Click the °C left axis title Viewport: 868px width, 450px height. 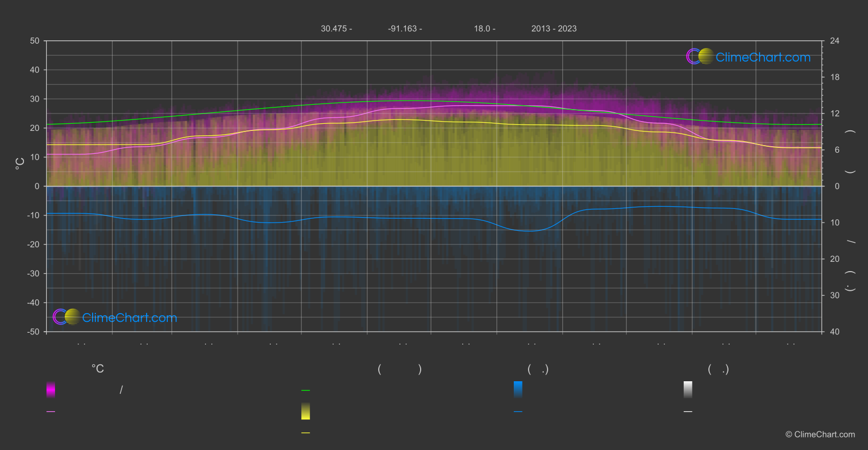(x=20, y=164)
